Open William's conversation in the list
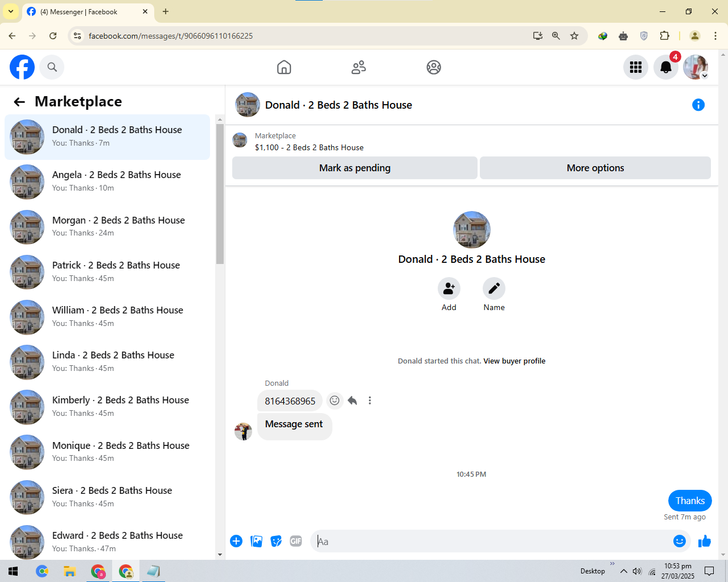The height and width of the screenshot is (582, 728). 107,317
